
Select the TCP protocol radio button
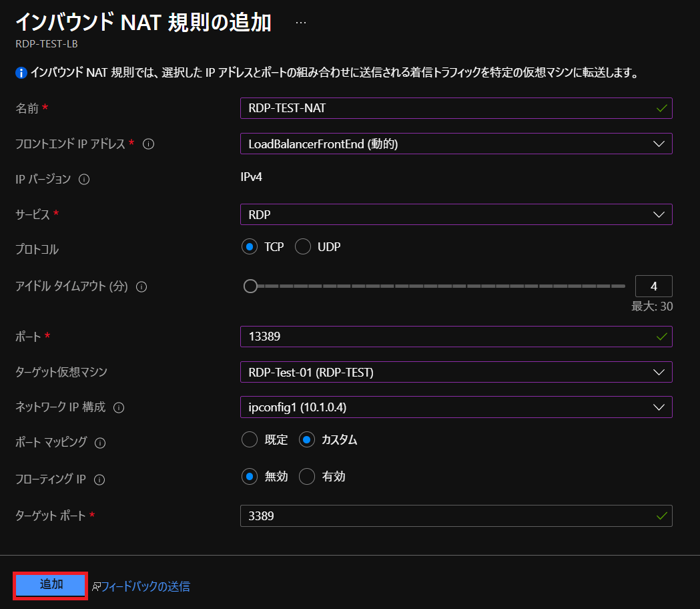[250, 246]
